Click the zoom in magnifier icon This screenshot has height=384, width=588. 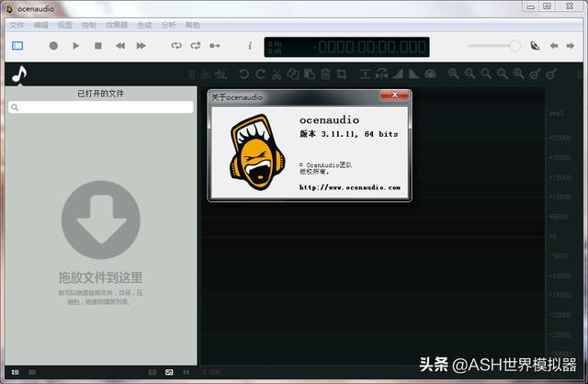coord(453,73)
